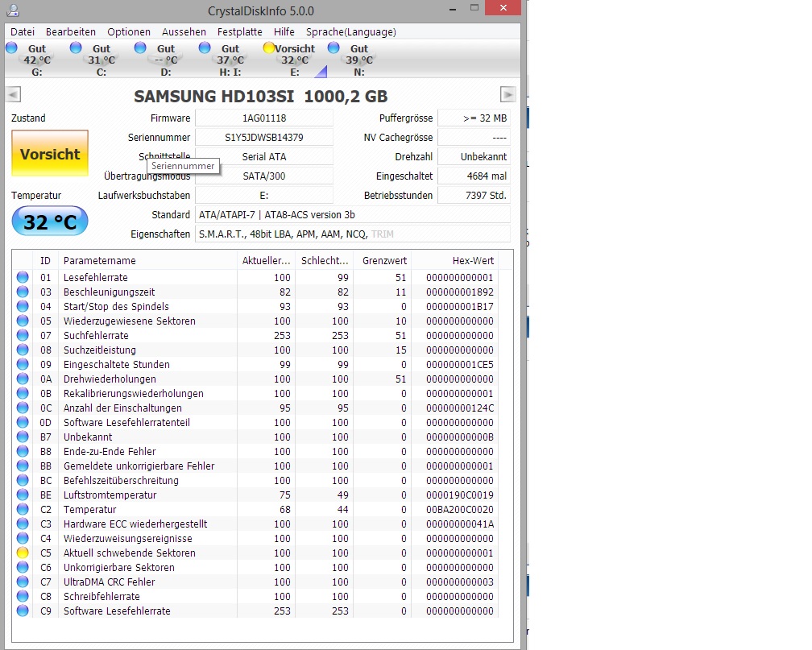
Task: Click yellow orb of Aktuell schwebende Sektoren
Action: tap(23, 553)
